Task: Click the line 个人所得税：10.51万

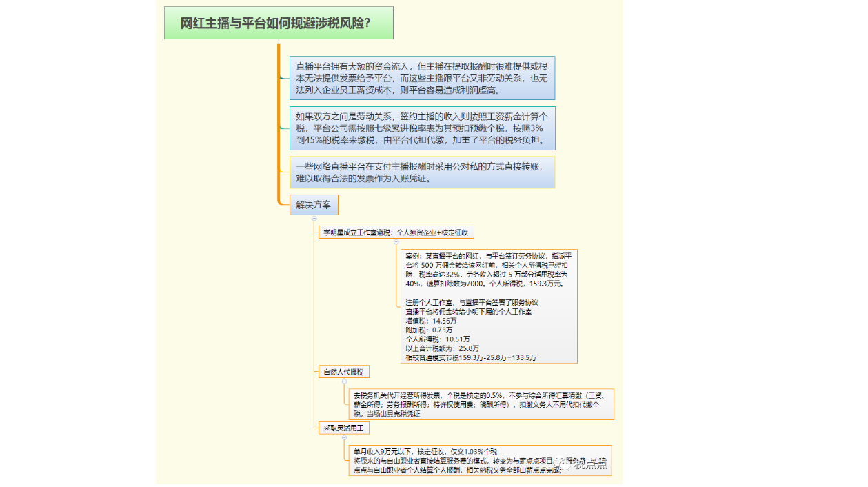Action: [438, 339]
